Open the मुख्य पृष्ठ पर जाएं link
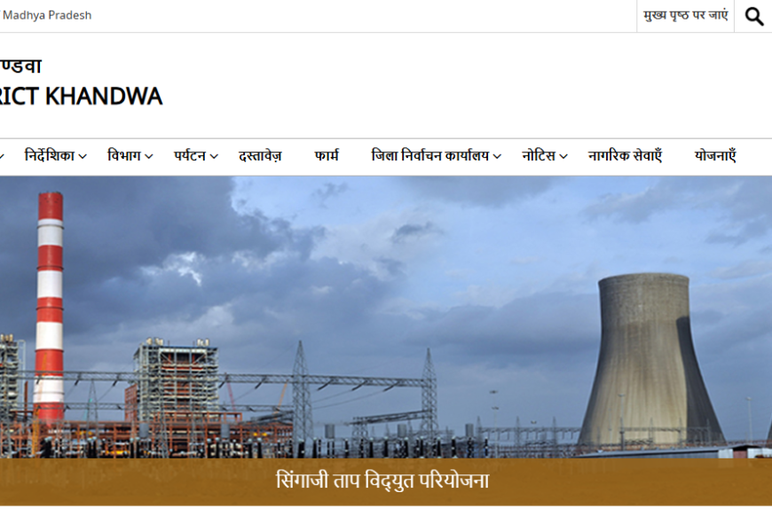772x532 pixels. [x=685, y=15]
